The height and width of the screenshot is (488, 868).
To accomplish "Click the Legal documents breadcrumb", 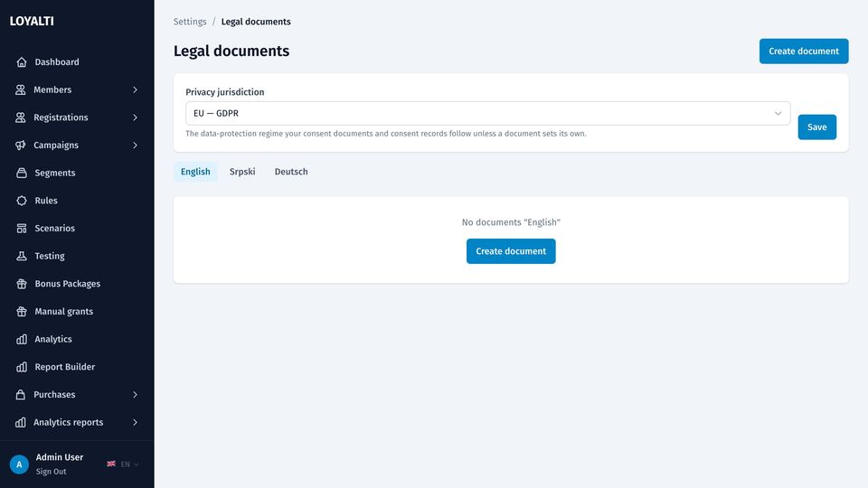I will click(256, 22).
